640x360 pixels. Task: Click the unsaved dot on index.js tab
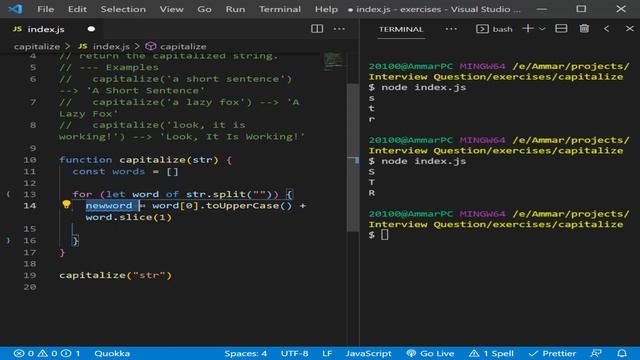(91, 29)
